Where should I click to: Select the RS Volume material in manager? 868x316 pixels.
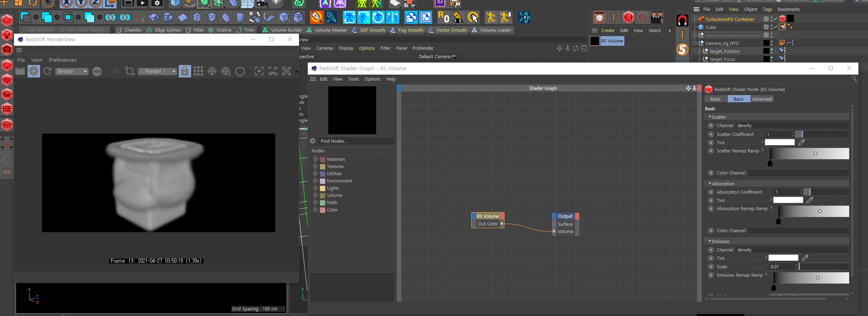595,41
